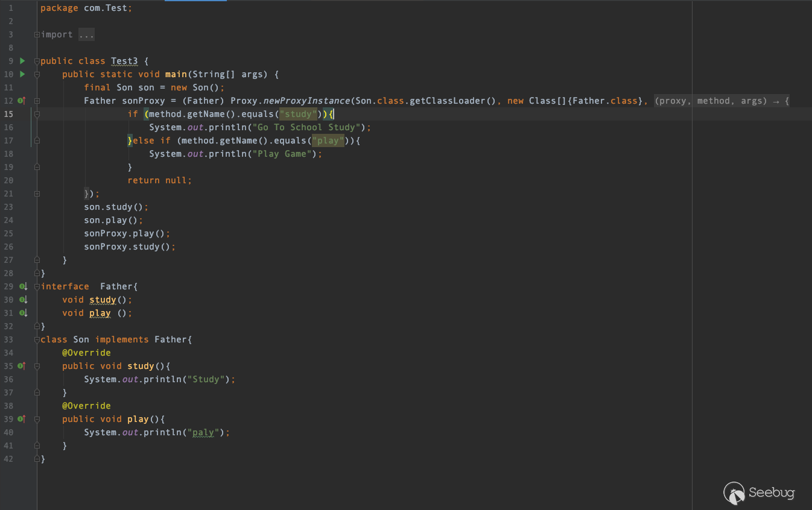The width and height of the screenshot is (812, 510).
Task: Collapse the main method block
Action: 37,74
